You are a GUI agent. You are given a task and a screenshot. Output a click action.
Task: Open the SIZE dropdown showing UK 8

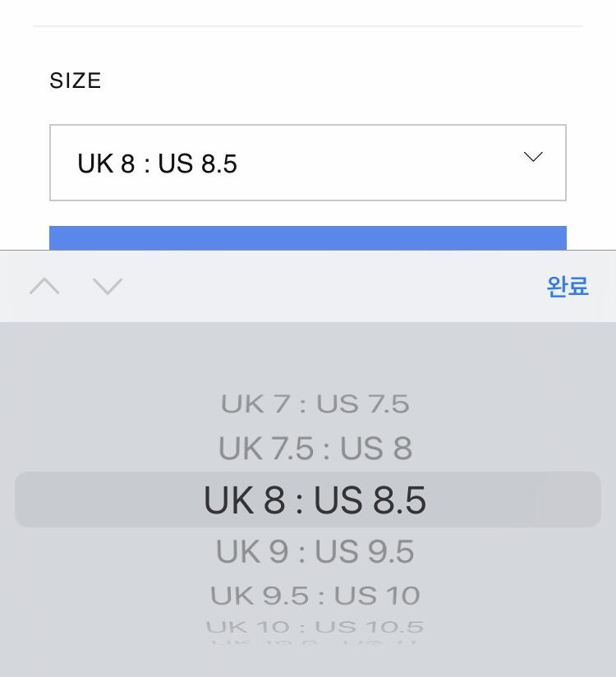tap(307, 163)
